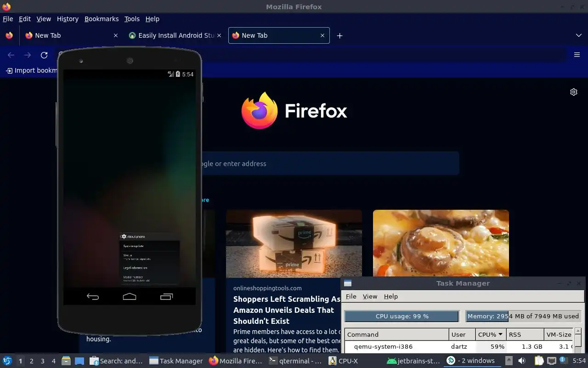This screenshot has width=588, height=368.
Task: Open the Firefox History menu
Action: pos(68,19)
